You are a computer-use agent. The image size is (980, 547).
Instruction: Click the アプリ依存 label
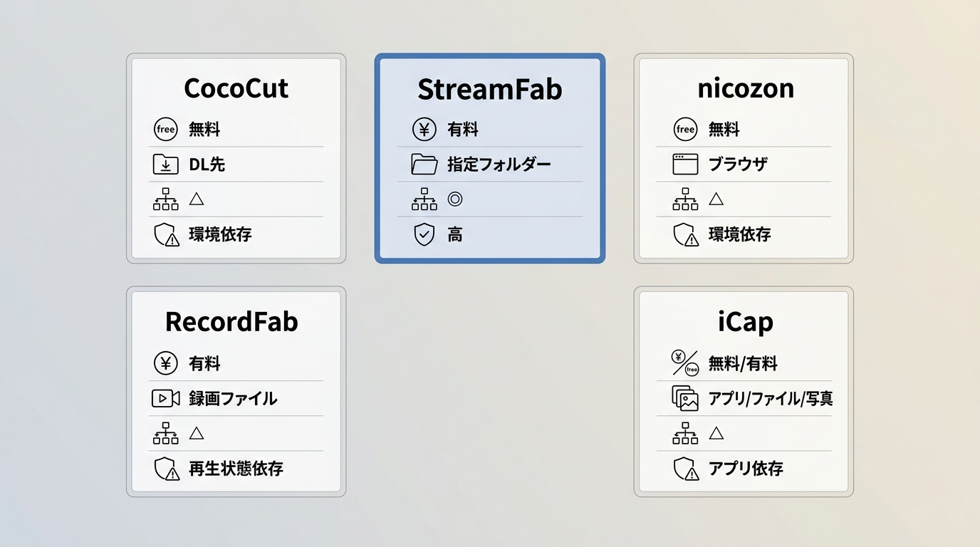[x=746, y=469]
